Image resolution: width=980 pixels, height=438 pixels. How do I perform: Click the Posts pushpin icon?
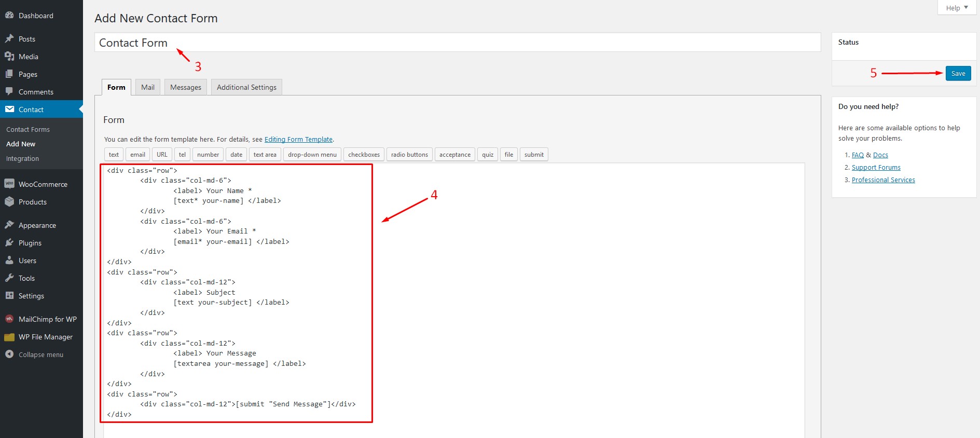point(9,39)
